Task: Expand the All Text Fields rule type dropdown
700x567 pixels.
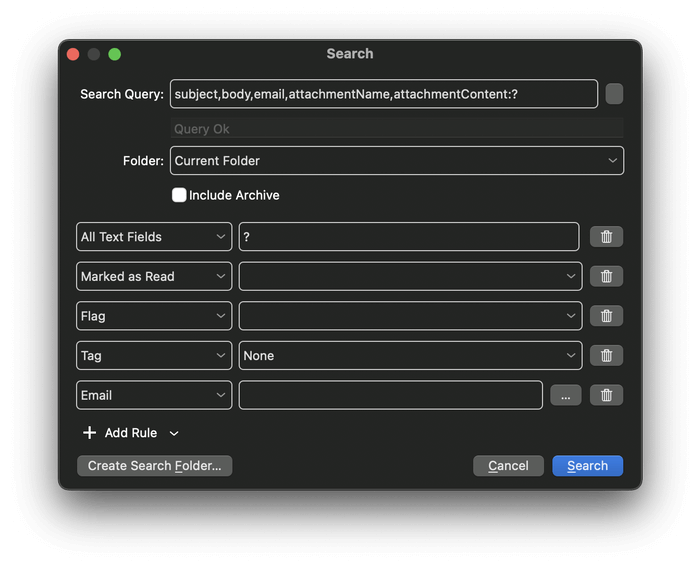Action: 154,237
